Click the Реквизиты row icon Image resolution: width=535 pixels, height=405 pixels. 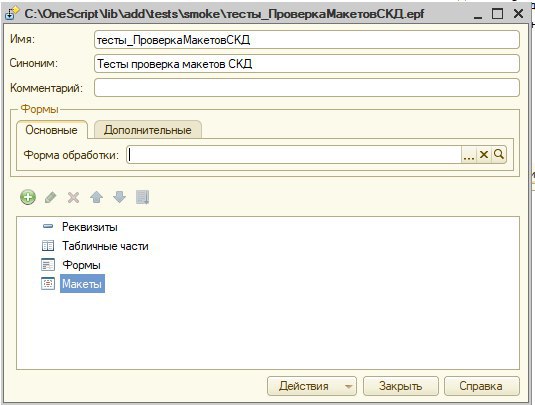tap(48, 227)
